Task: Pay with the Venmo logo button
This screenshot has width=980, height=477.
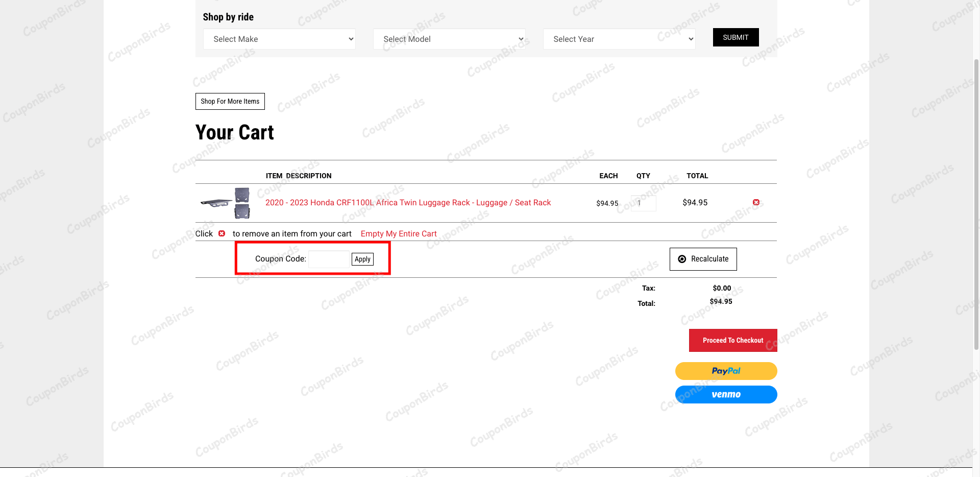Action: tap(726, 394)
